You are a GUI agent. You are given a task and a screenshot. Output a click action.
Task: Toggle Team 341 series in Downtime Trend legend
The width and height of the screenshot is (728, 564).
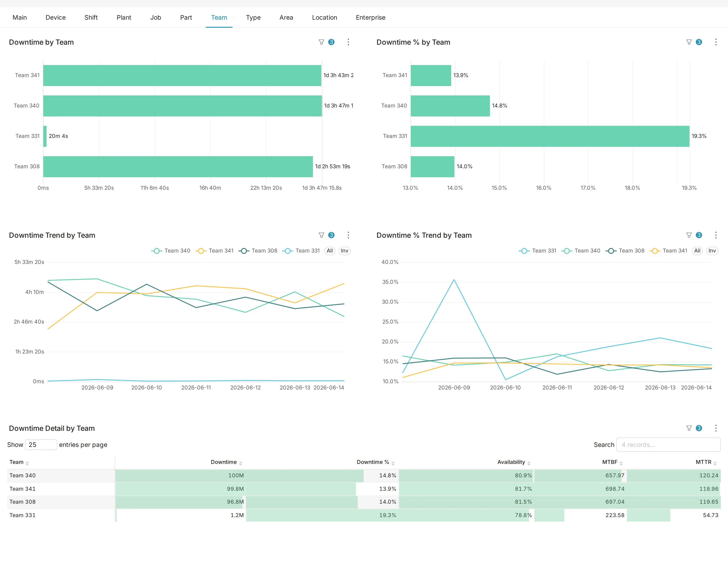point(214,251)
